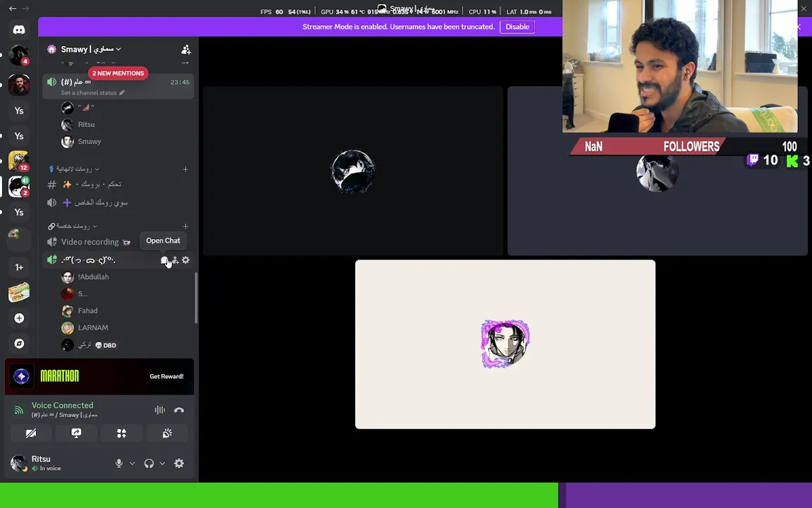The width and height of the screenshot is (812, 508).
Task: Share your screen button
Action: [76, 433]
